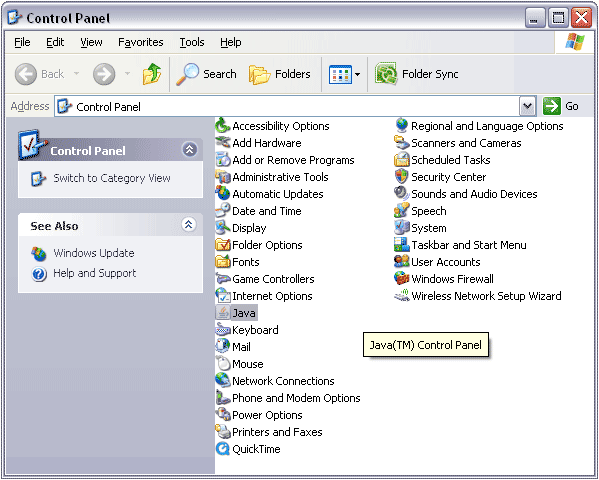Click inside the Address bar field

pyautogui.click(x=287, y=106)
